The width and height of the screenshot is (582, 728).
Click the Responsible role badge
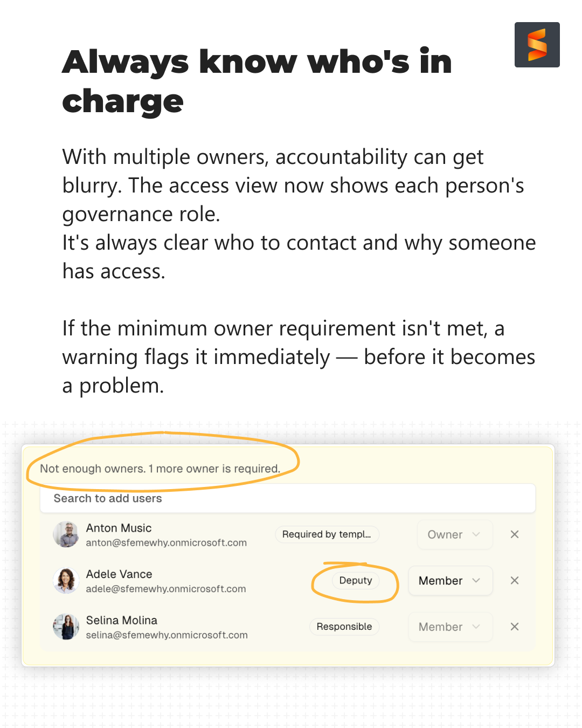[344, 627]
